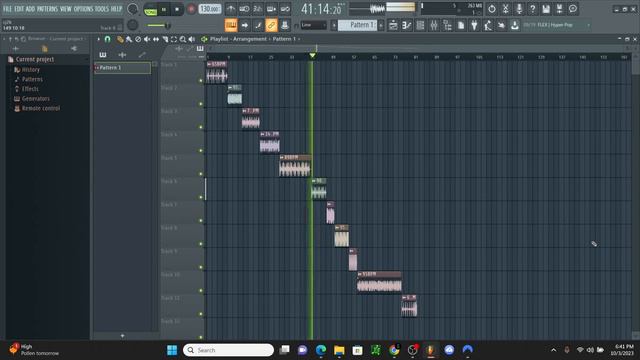The image size is (640, 360).
Task: Open the Mixer view icon
Action: click(x=434, y=25)
